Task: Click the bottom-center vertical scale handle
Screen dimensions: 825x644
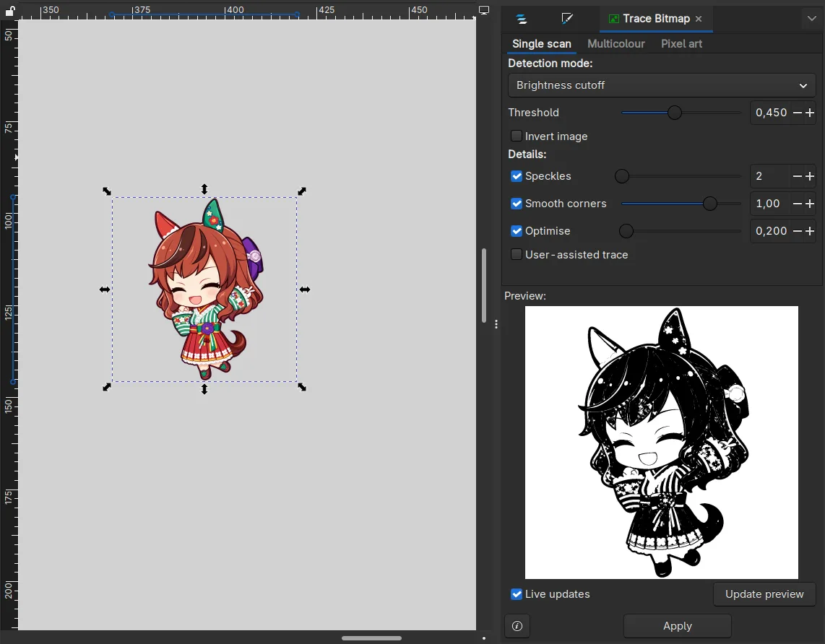Action: point(204,389)
